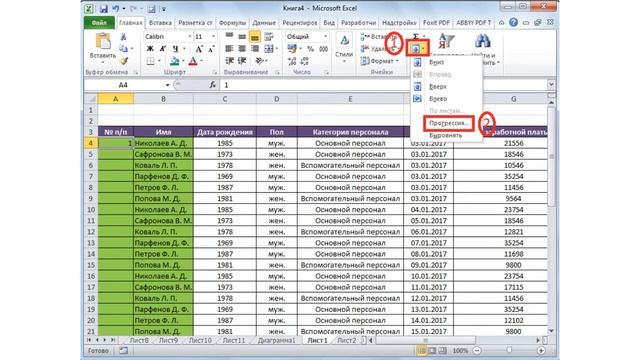Screen dimensions: 640x360
Task: Toggle align text right button
Action: point(255,49)
